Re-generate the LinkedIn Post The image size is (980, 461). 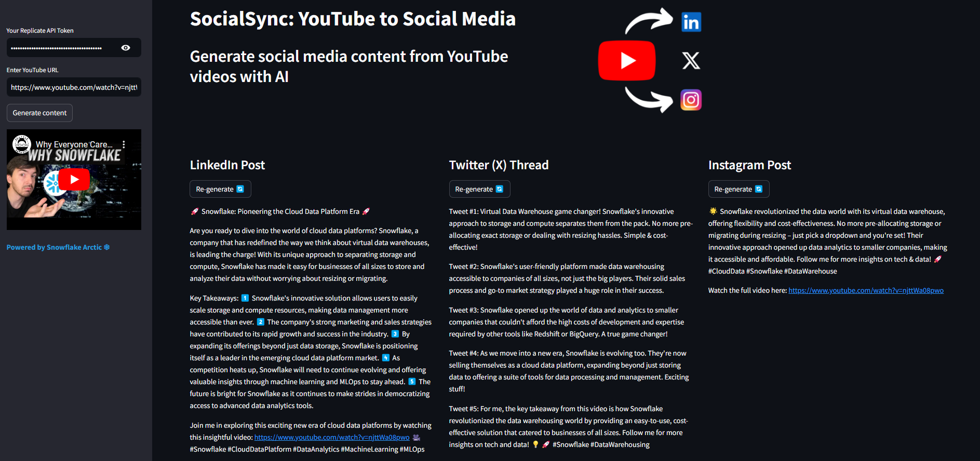click(220, 189)
